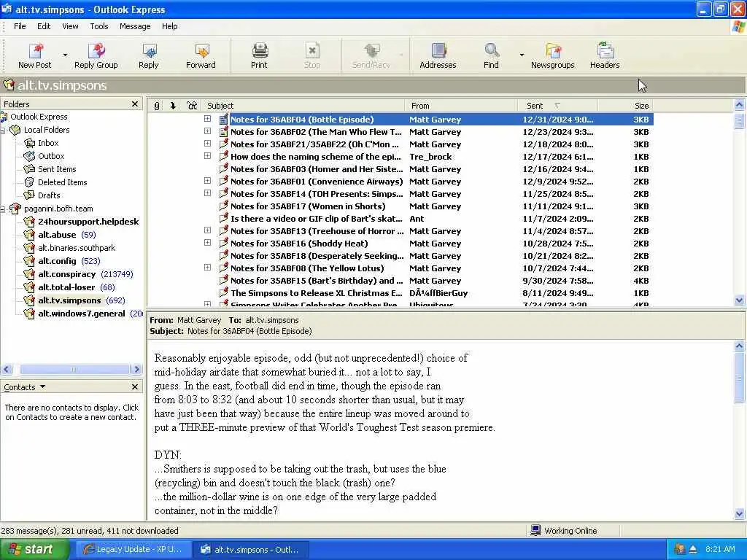Open the Find dropdown arrow
Image resolution: width=747 pixels, height=560 pixels.
(x=522, y=55)
